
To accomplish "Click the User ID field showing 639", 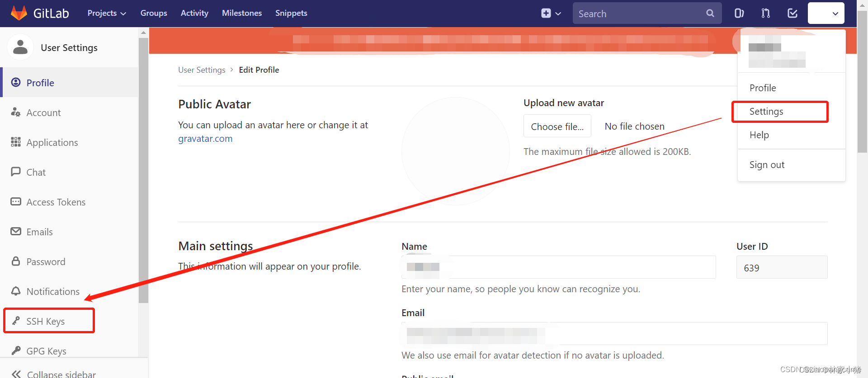I will point(782,267).
